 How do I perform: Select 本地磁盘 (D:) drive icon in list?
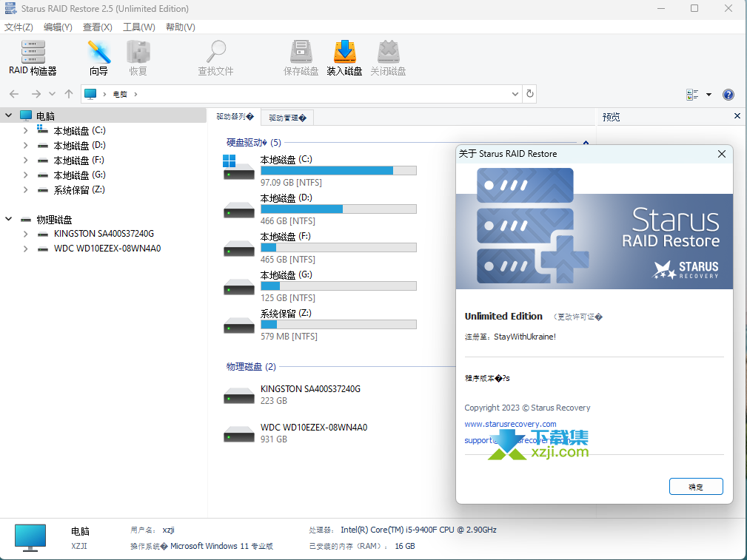(238, 209)
